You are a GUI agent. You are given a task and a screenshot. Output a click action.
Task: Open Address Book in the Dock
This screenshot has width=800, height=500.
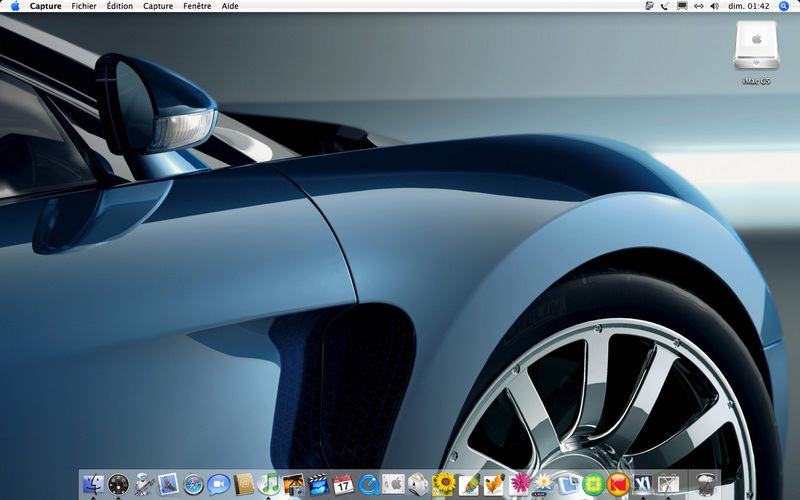243,484
